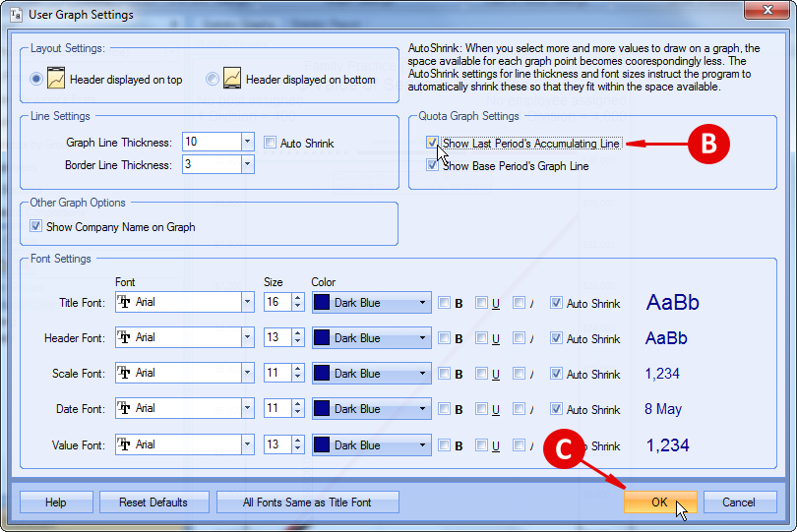Select Header displayed on top layout icon
This screenshot has width=797, height=532.
tap(56, 79)
